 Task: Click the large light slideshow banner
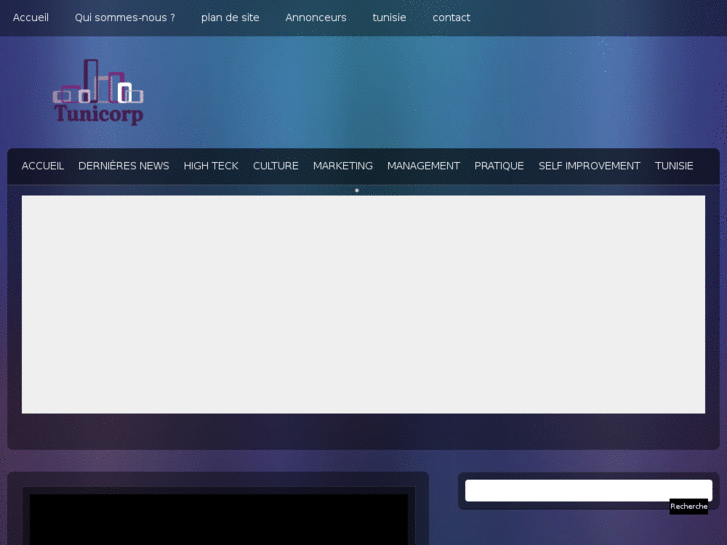(x=363, y=304)
